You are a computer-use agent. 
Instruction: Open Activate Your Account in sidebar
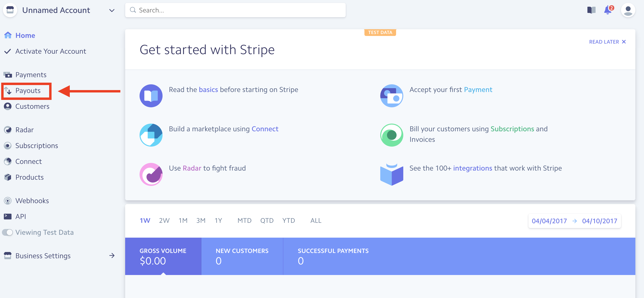pyautogui.click(x=51, y=51)
